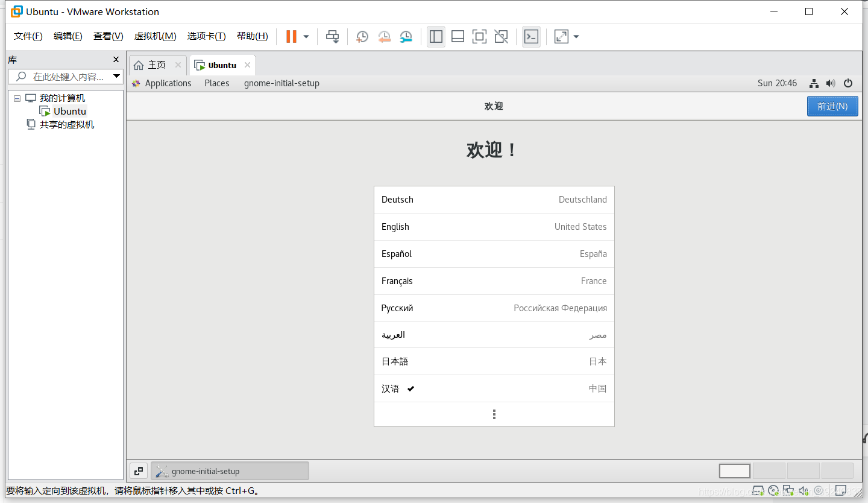Click the stretch guest display icon
Image resolution: width=868 pixels, height=503 pixels.
561,37
